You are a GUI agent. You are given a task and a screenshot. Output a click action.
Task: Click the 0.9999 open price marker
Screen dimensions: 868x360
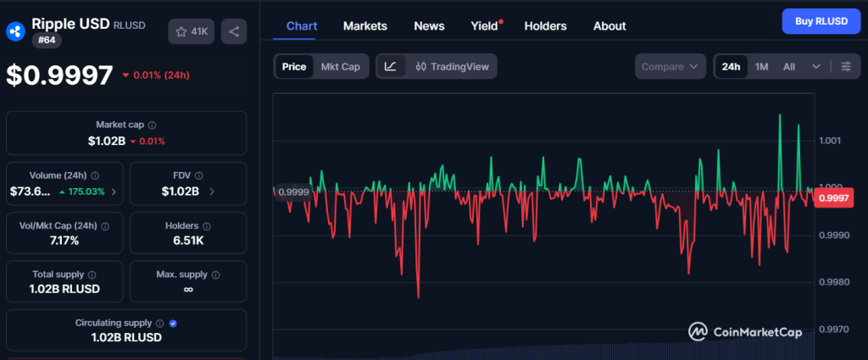293,192
